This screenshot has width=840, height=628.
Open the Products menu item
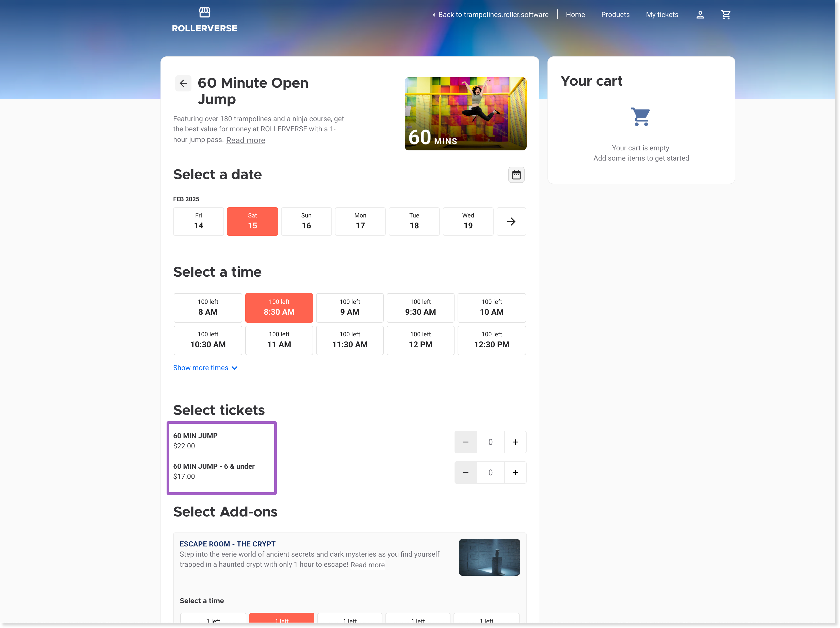[615, 15]
